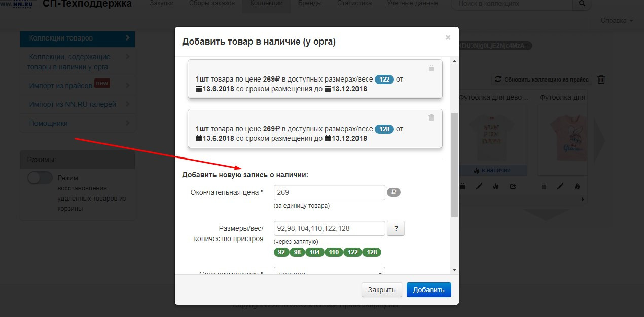Click the Закрыть button
The image size is (644, 317).
[x=382, y=290]
